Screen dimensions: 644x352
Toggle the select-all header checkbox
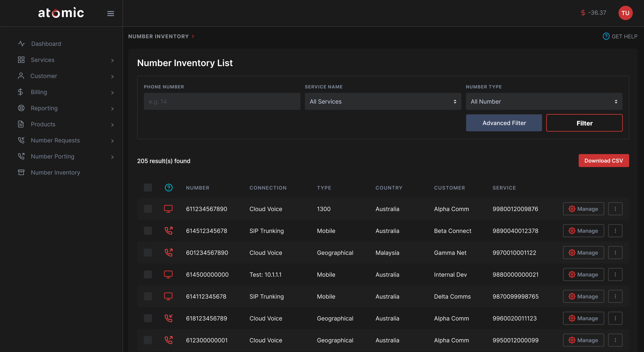tap(148, 188)
